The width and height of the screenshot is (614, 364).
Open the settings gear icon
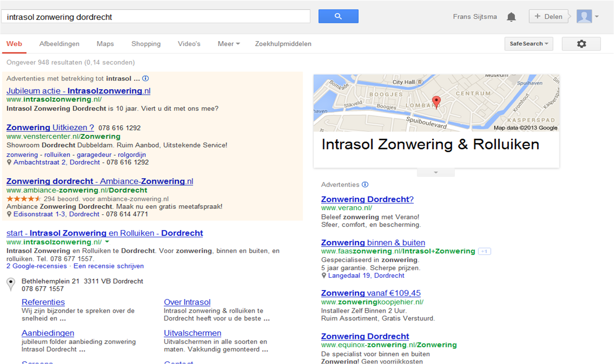point(581,44)
